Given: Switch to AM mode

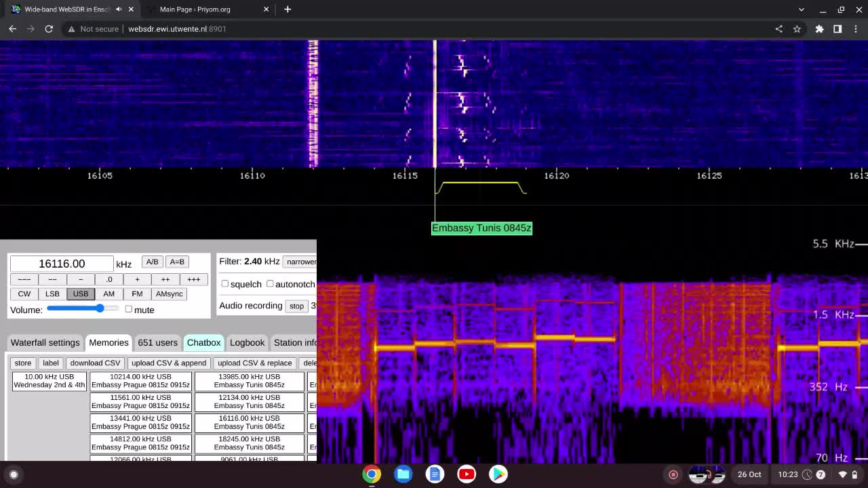Looking at the screenshot, I should (x=108, y=293).
